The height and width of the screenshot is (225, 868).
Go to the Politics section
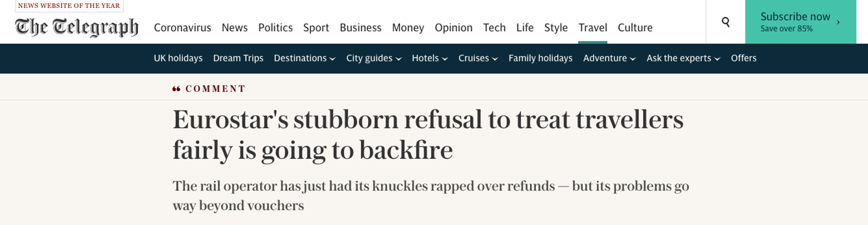click(x=275, y=28)
